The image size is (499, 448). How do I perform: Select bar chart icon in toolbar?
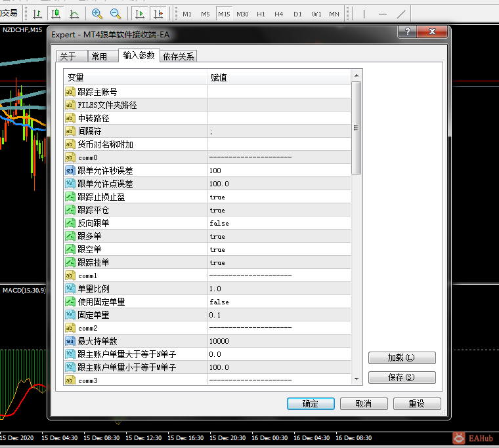point(37,14)
